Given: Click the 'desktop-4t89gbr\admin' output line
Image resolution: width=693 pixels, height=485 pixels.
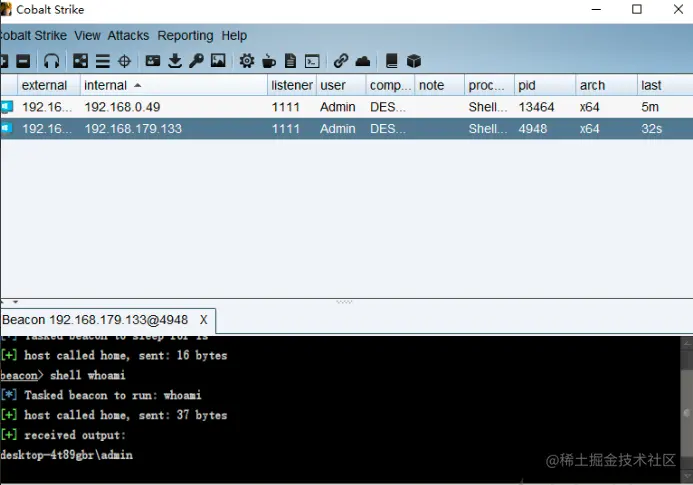Looking at the screenshot, I should 66,454.
